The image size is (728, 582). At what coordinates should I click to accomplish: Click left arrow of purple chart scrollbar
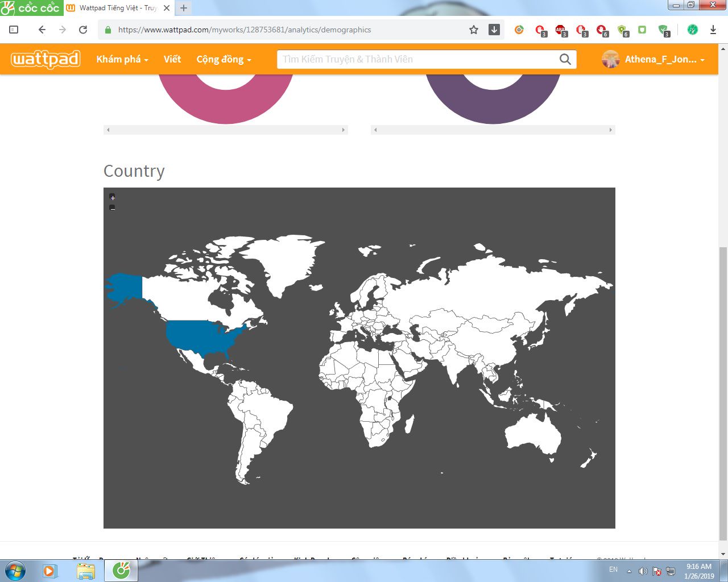[x=375, y=130]
